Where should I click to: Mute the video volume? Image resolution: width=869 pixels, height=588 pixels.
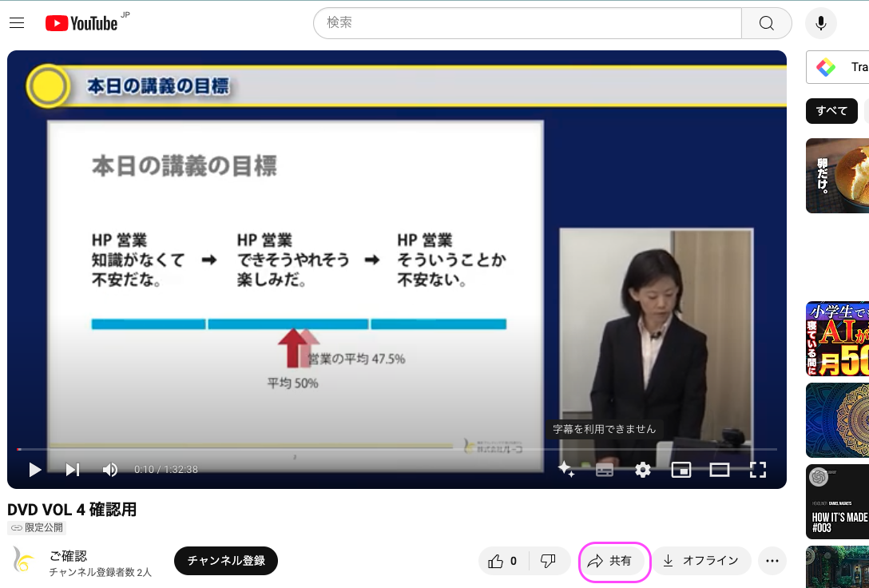click(110, 470)
